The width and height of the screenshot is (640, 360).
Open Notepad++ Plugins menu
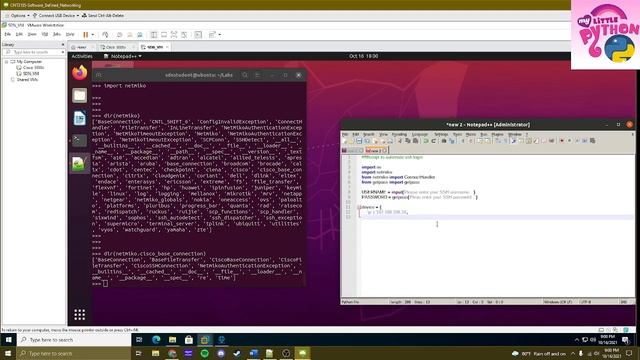click(497, 134)
